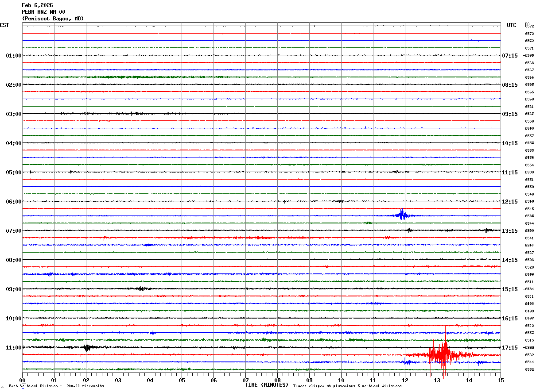Click the 10:00 CST row label

(x=14, y=319)
